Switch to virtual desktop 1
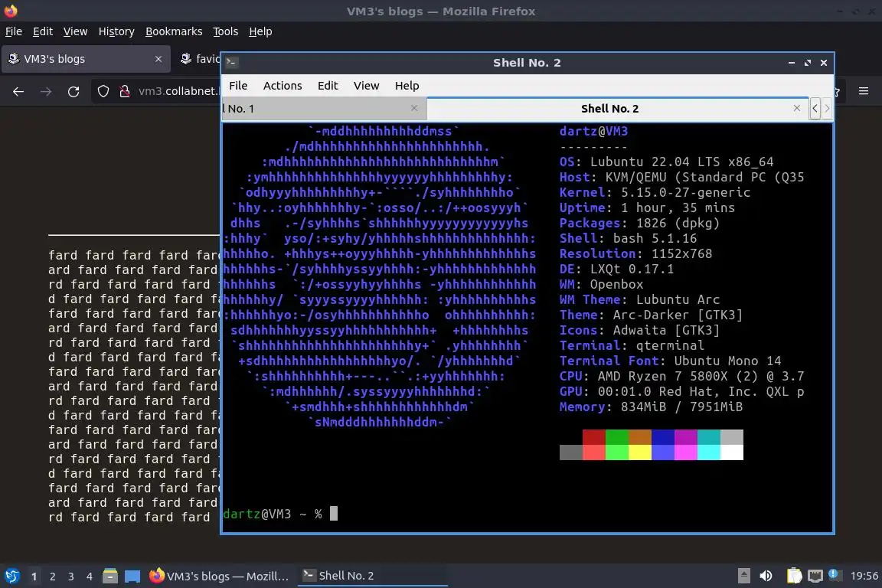The height and width of the screenshot is (588, 882). 34,577
